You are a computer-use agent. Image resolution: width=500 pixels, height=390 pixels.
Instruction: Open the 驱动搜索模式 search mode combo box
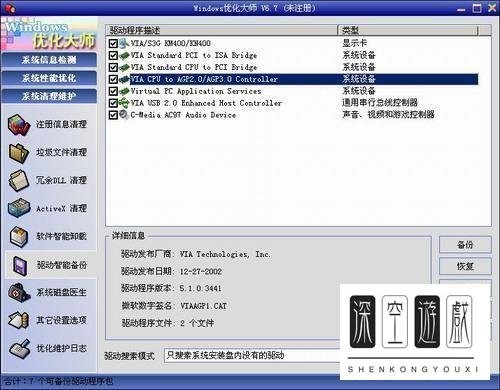252,355
